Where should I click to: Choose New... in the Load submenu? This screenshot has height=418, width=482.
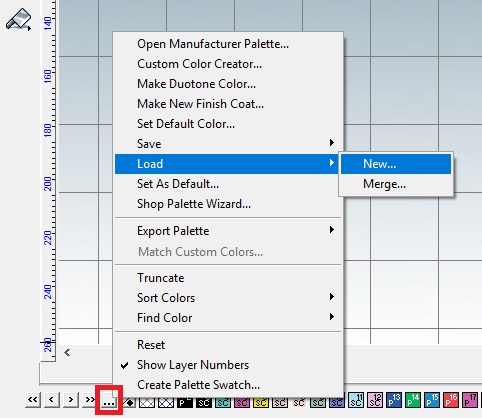click(396, 164)
